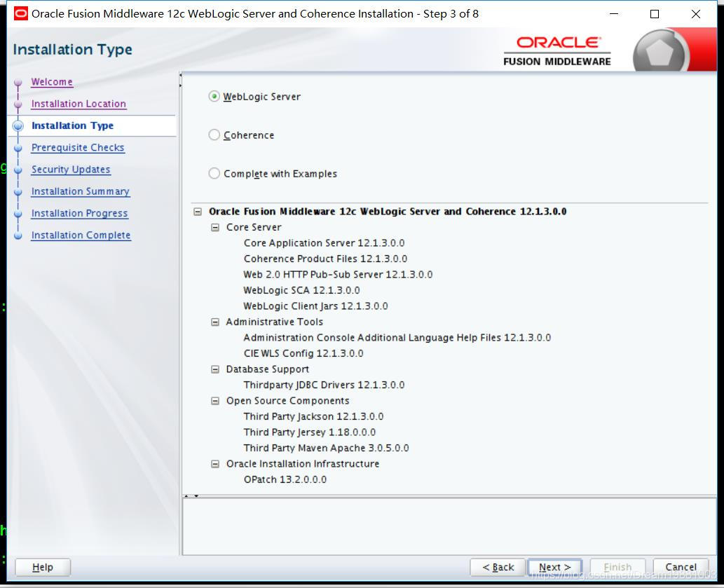The height and width of the screenshot is (588, 724).
Task: Select the WebLogic Server radio button
Action: (214, 97)
